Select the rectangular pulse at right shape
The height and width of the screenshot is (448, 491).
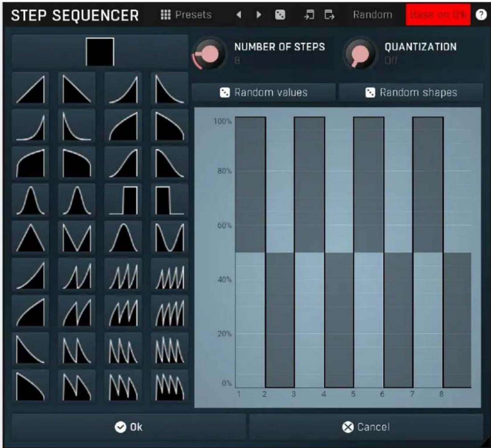(123, 200)
